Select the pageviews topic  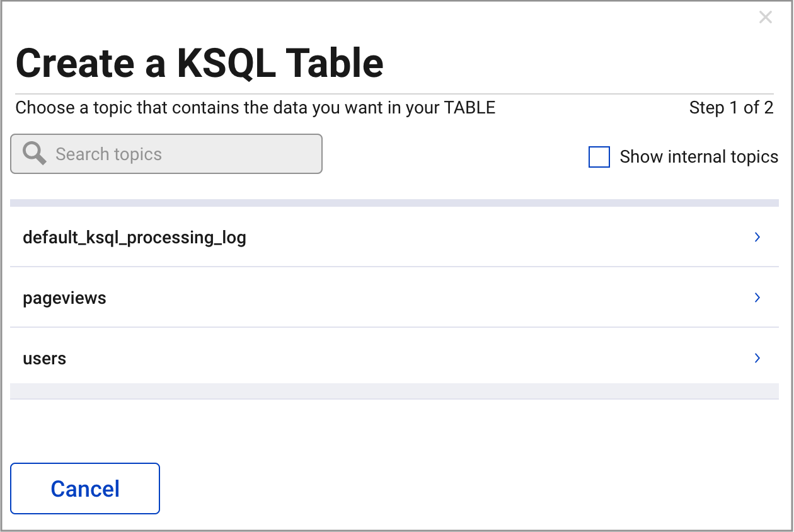coord(64,298)
